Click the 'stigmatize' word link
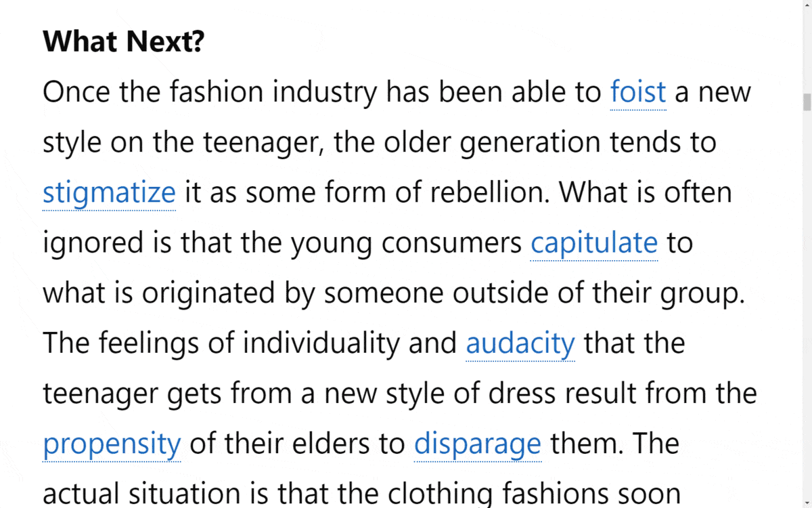 [109, 192]
